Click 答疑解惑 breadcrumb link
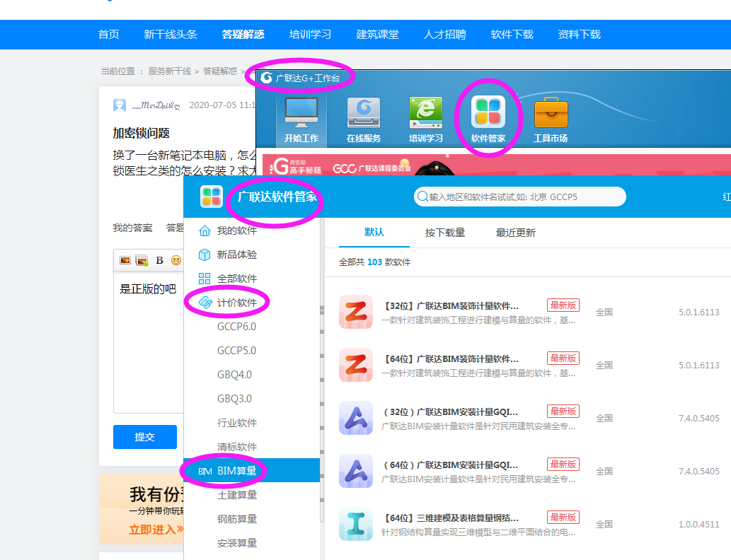 pyautogui.click(x=220, y=71)
